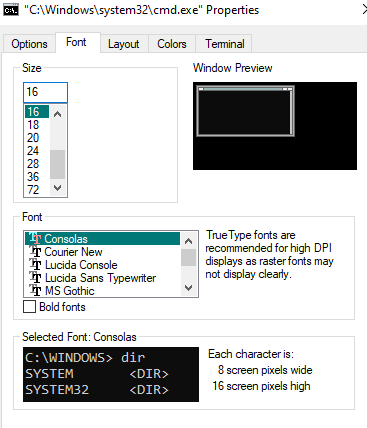This screenshot has height=428, width=367.
Task: Open the Layout tab
Action: click(124, 44)
